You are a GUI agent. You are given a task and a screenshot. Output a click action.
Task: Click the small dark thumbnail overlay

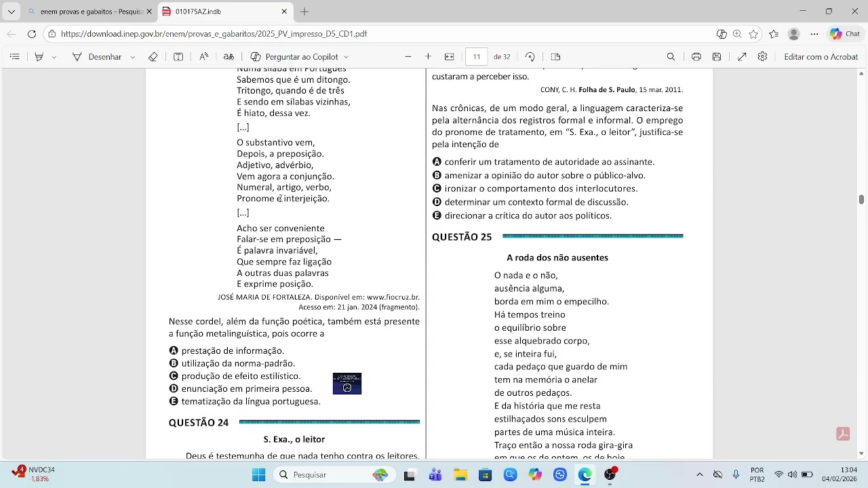coord(347,384)
